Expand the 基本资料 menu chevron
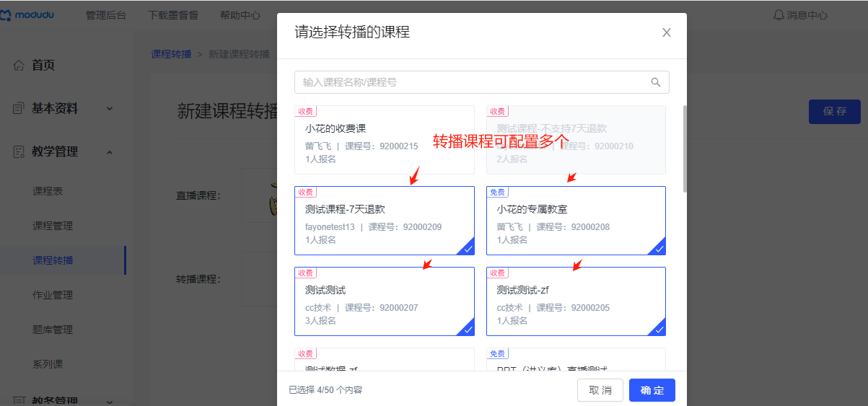The height and width of the screenshot is (406, 868). [x=110, y=109]
